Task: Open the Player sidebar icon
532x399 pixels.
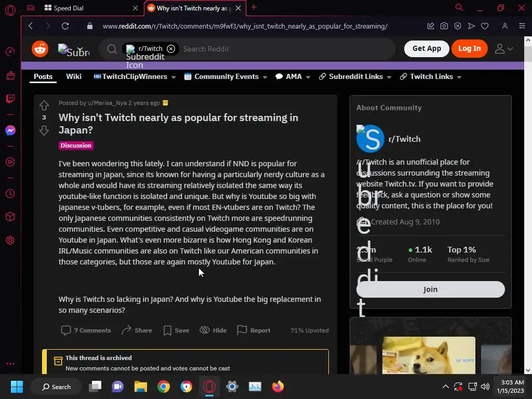Action: pos(10,162)
